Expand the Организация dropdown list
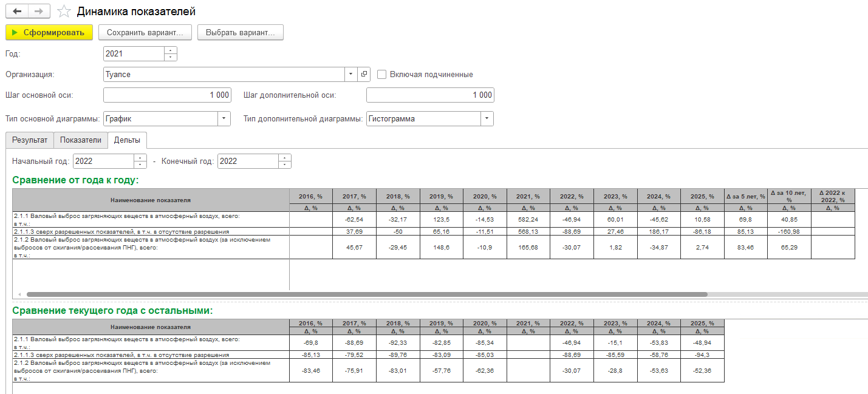 (351, 75)
